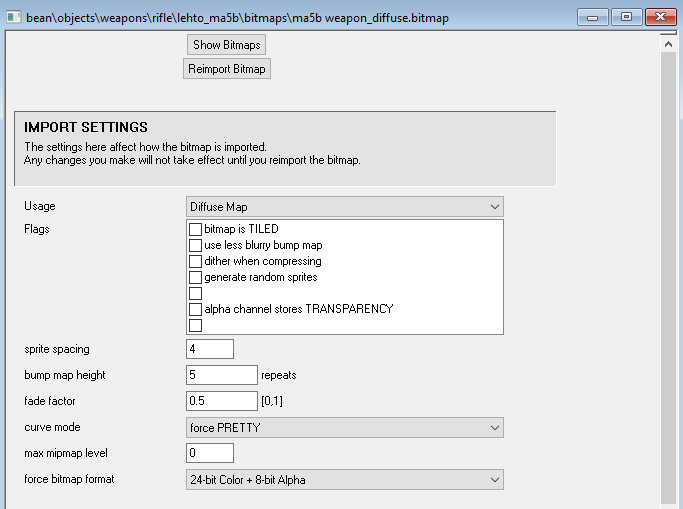Click the Show Bitmaps button
The image size is (683, 509).
[226, 45]
